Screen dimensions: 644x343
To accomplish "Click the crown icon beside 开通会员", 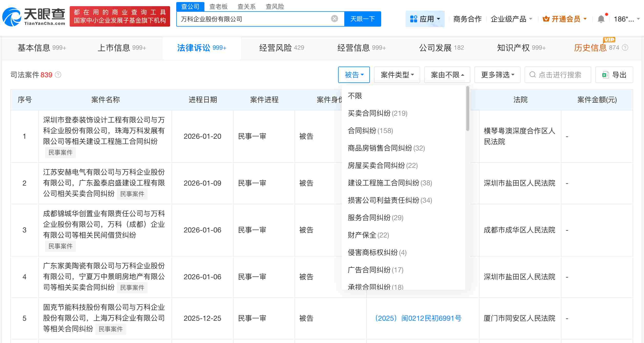I will click(x=546, y=19).
